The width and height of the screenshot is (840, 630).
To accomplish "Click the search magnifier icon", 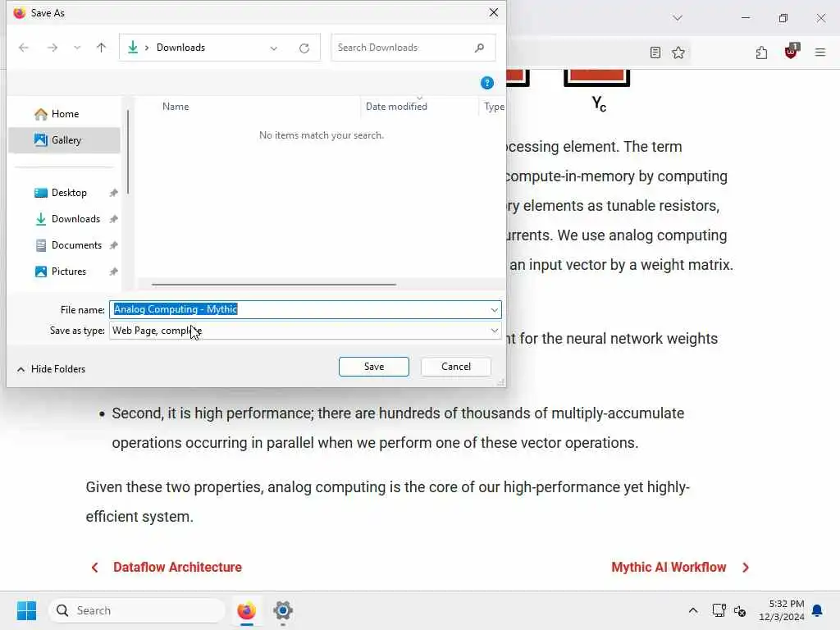I will (479, 48).
